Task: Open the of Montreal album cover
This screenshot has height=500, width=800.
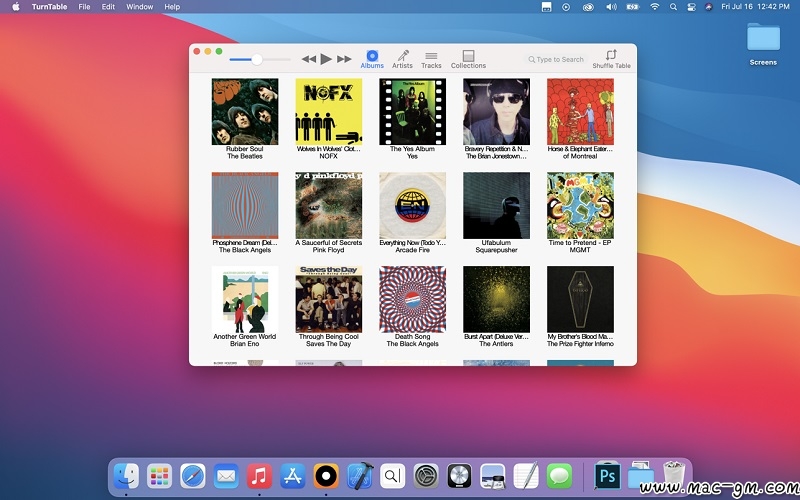Action: click(580, 111)
